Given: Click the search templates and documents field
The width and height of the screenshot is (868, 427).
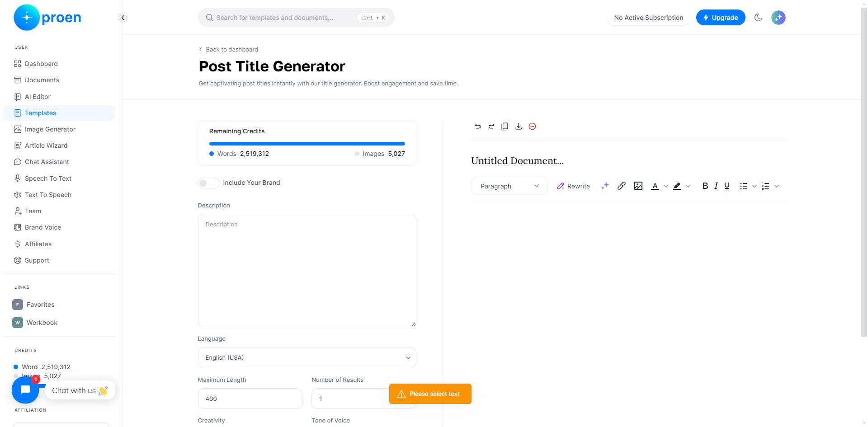Looking at the screenshot, I should (x=296, y=18).
